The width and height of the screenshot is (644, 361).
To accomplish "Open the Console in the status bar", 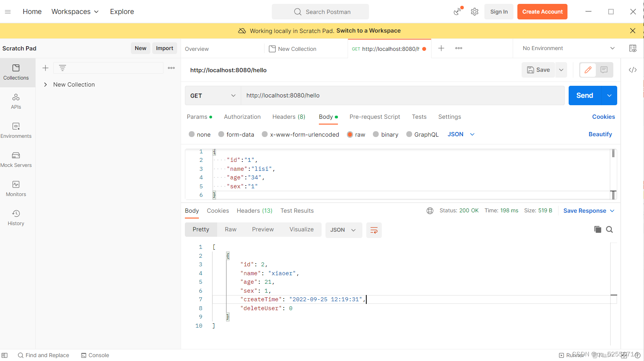I will click(95, 355).
